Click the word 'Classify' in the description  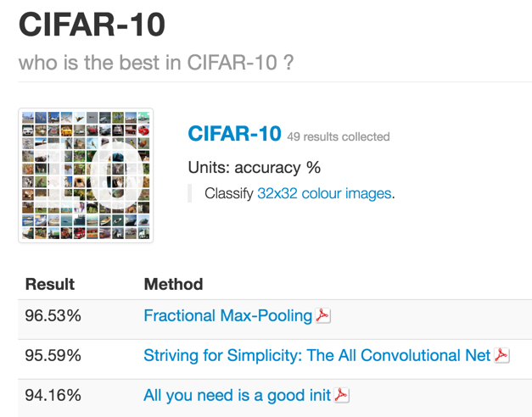click(x=228, y=193)
